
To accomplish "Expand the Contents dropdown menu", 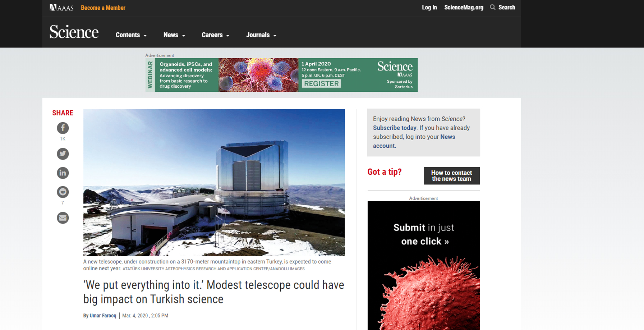I will pyautogui.click(x=131, y=35).
